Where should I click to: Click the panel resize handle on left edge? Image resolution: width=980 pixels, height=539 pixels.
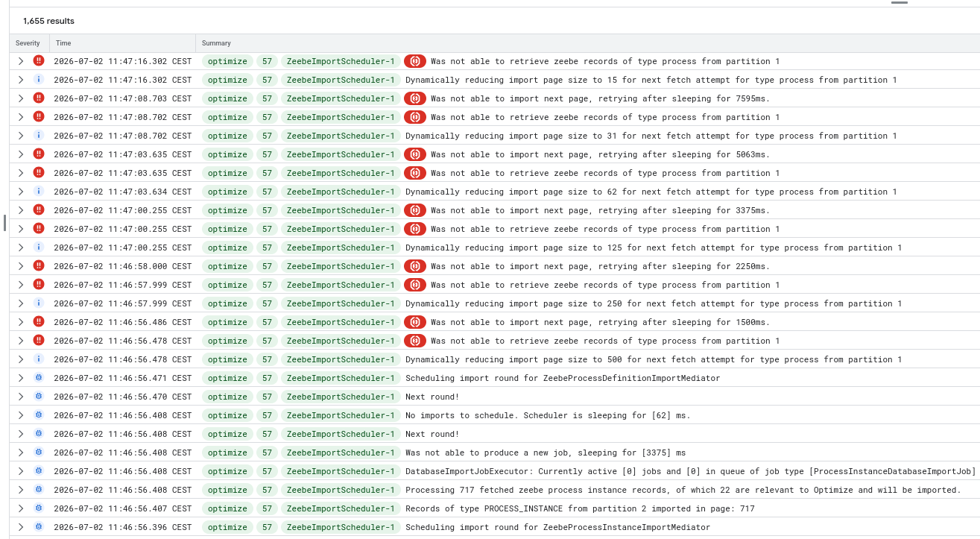point(4,222)
